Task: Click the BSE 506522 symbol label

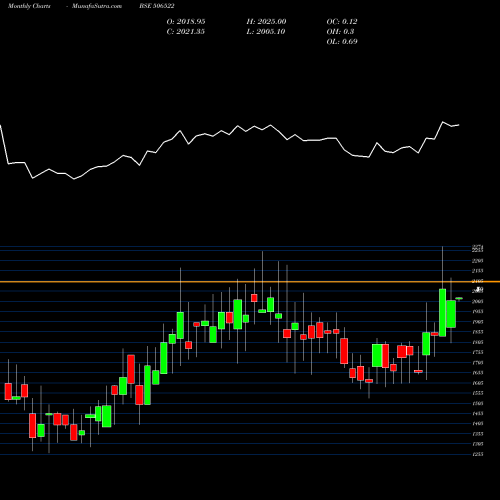Action: point(157,6)
